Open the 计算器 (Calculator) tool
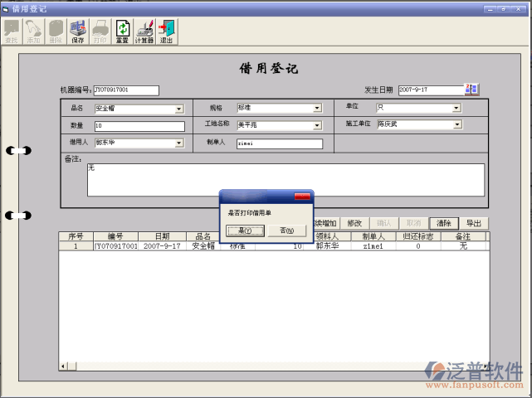The width and height of the screenshot is (532, 398). pos(144,32)
